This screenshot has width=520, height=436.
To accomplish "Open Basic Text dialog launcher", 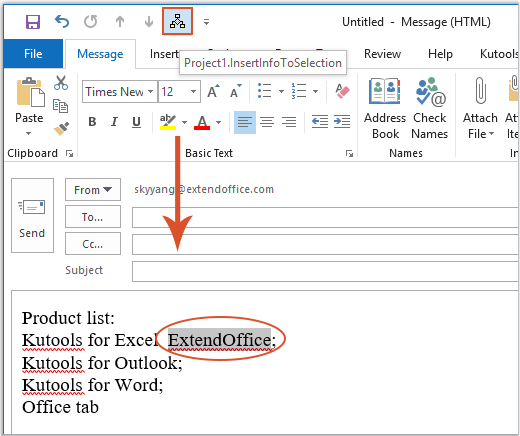I will coord(349,153).
